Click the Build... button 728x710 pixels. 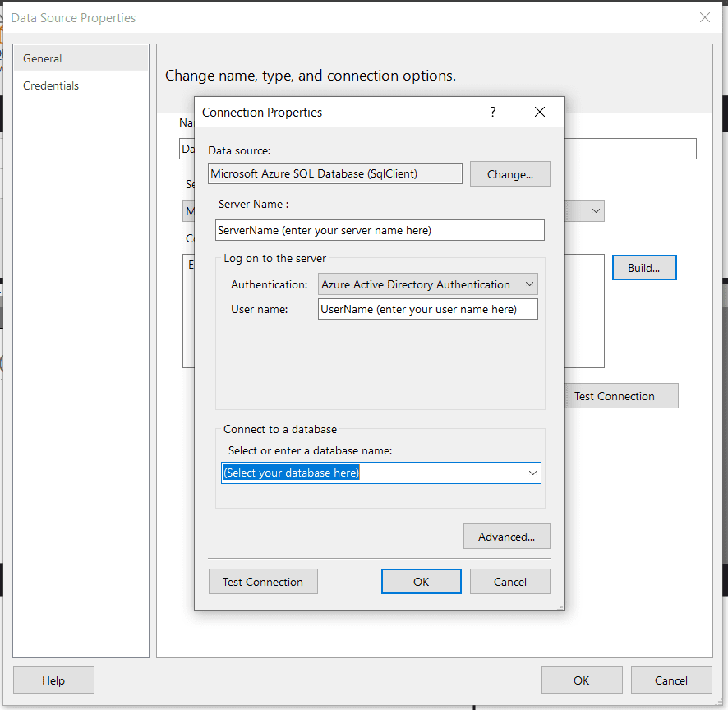pos(644,268)
